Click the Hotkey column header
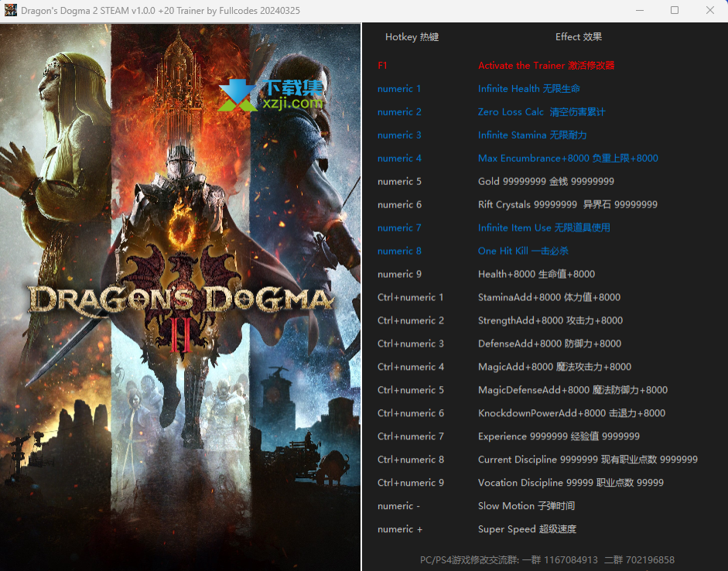728x571 pixels. 412,37
